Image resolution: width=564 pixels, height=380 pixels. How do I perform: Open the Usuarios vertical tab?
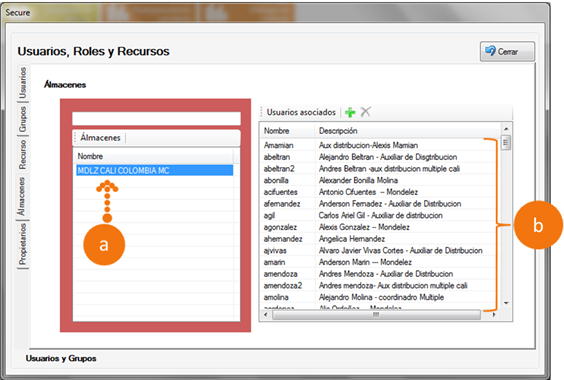point(23,83)
